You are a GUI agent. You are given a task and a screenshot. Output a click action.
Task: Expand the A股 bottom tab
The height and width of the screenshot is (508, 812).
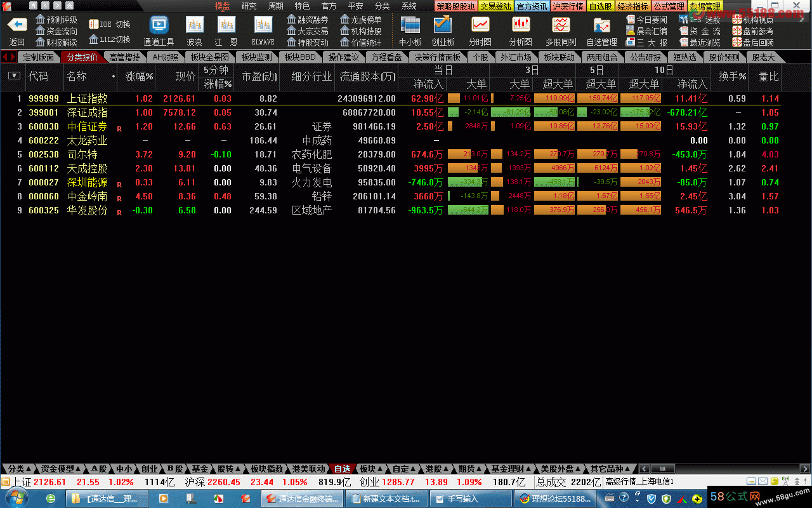(x=100, y=469)
